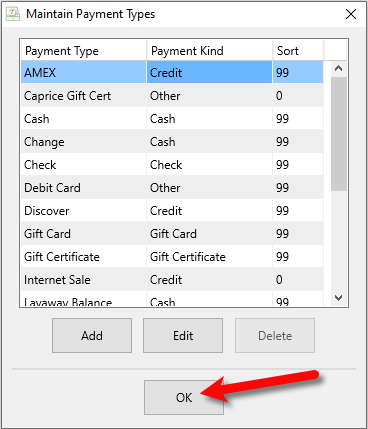Sort by Payment Kind column header
Image resolution: width=368 pixels, height=429 pixels.
210,51
